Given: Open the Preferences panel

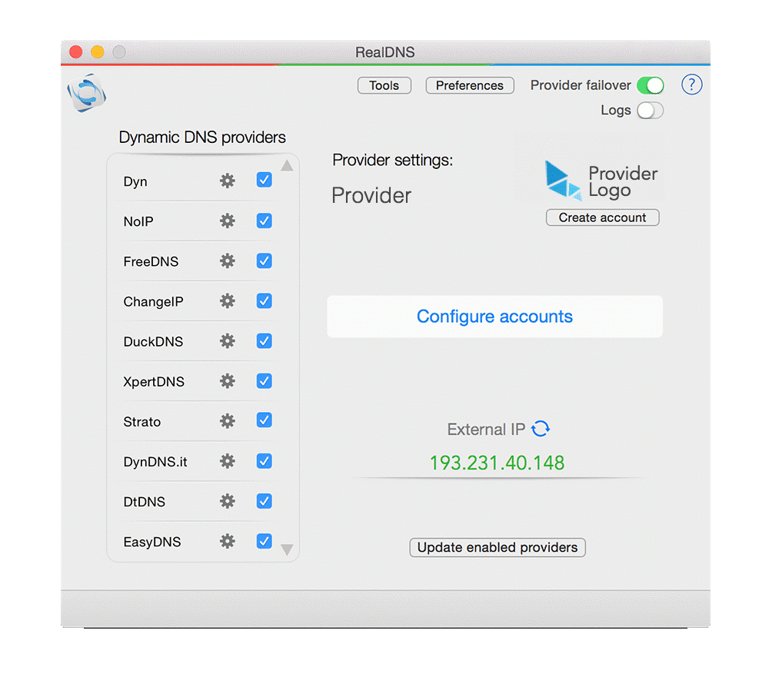Looking at the screenshot, I should (x=469, y=85).
